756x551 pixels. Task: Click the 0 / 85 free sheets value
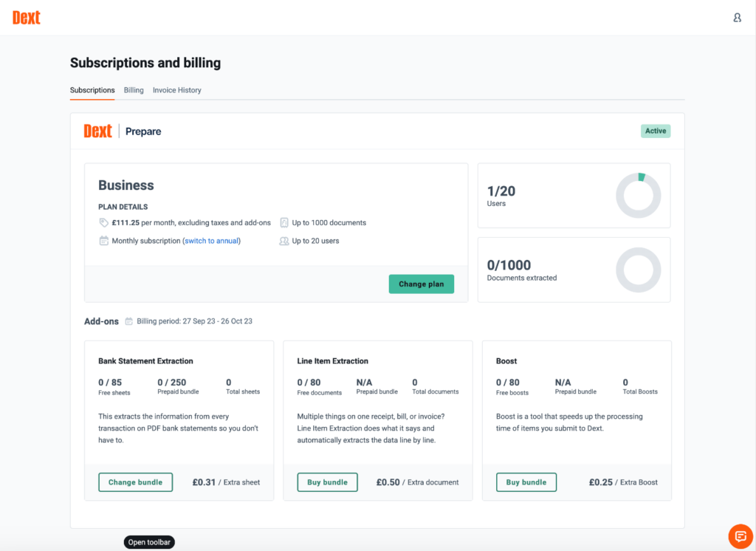110,382
